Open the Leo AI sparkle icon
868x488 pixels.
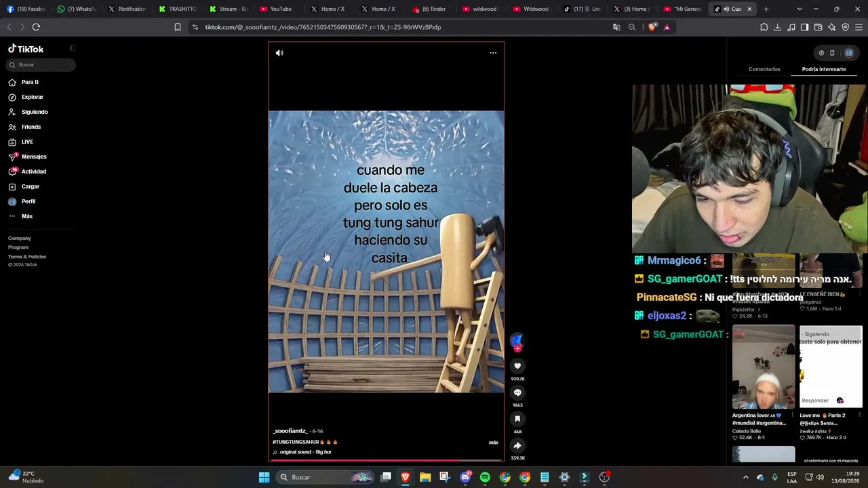point(832,27)
